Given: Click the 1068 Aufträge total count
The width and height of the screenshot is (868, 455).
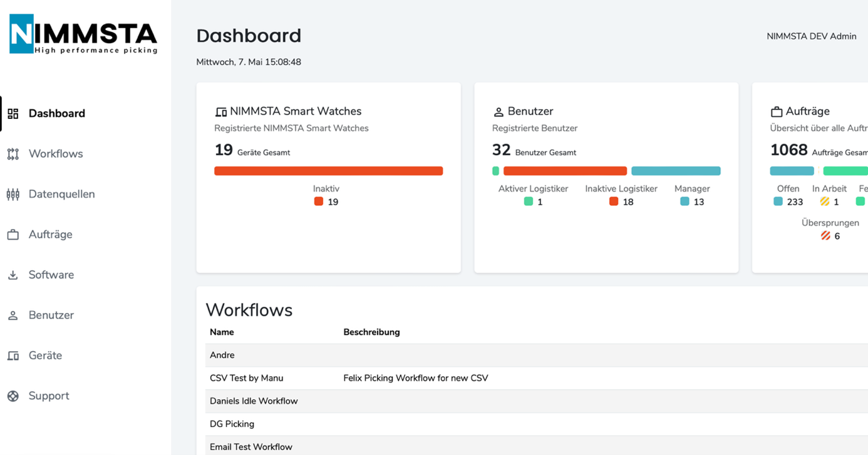Looking at the screenshot, I should click(819, 151).
